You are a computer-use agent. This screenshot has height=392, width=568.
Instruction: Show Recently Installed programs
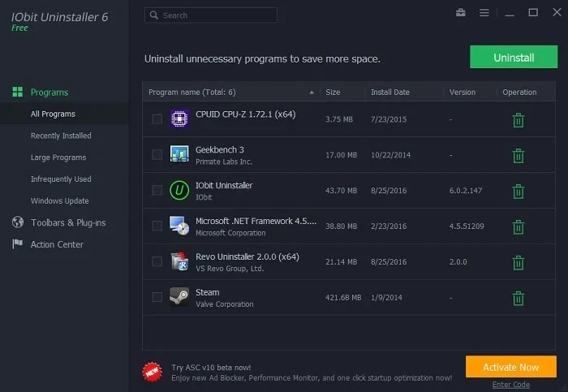pos(61,136)
